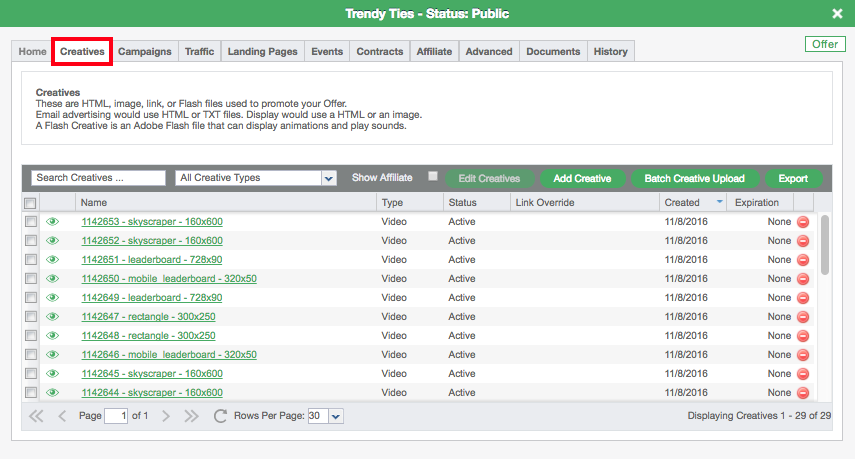Open the Documents tab
Viewport: 855px width, 459px height.
click(x=553, y=51)
